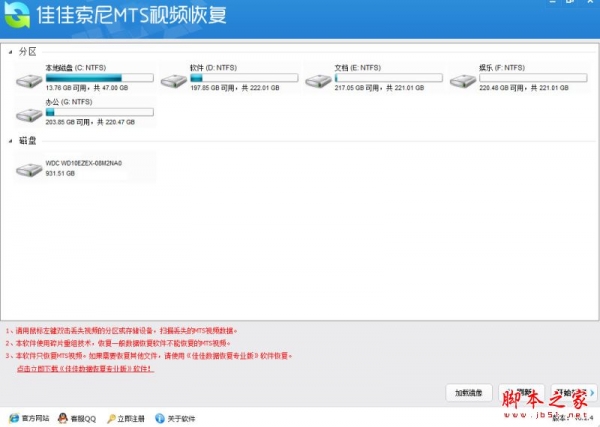This screenshot has height=427, width=600.
Task: Select the F: 娱乐 drive icon
Action: (463, 81)
